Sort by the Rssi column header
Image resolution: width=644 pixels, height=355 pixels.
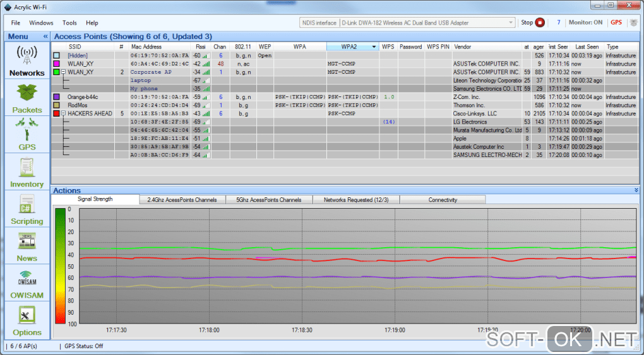coord(200,47)
